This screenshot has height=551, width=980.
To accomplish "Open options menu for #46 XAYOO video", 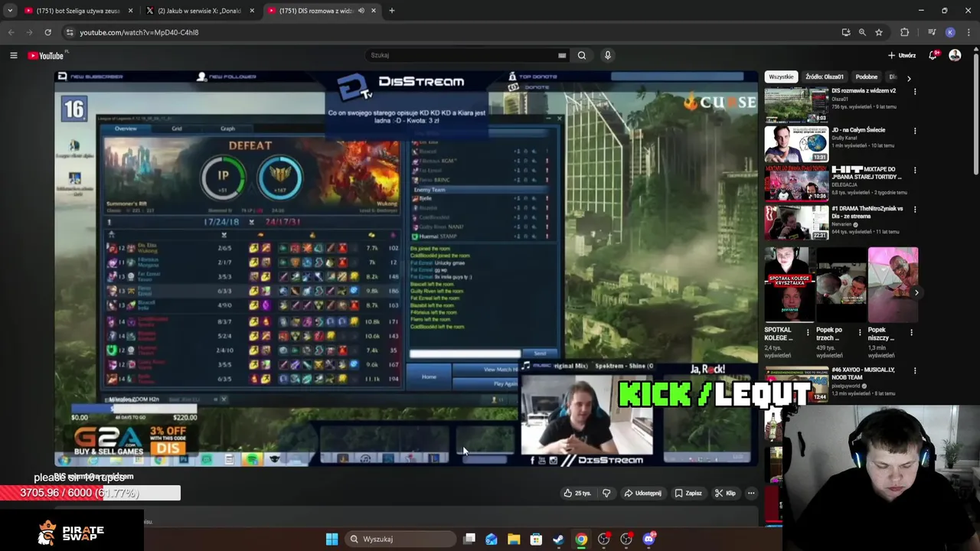I will click(914, 371).
